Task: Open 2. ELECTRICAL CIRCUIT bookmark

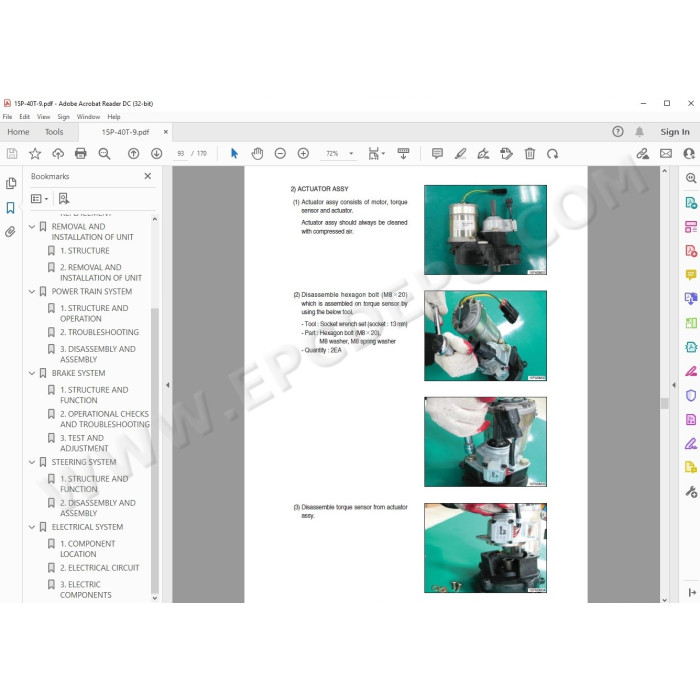Action: pos(100,568)
